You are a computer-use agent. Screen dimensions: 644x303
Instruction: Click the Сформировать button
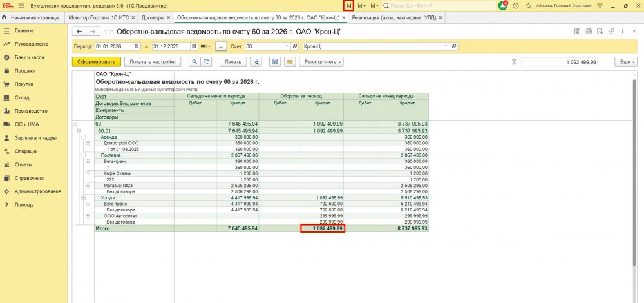(97, 62)
